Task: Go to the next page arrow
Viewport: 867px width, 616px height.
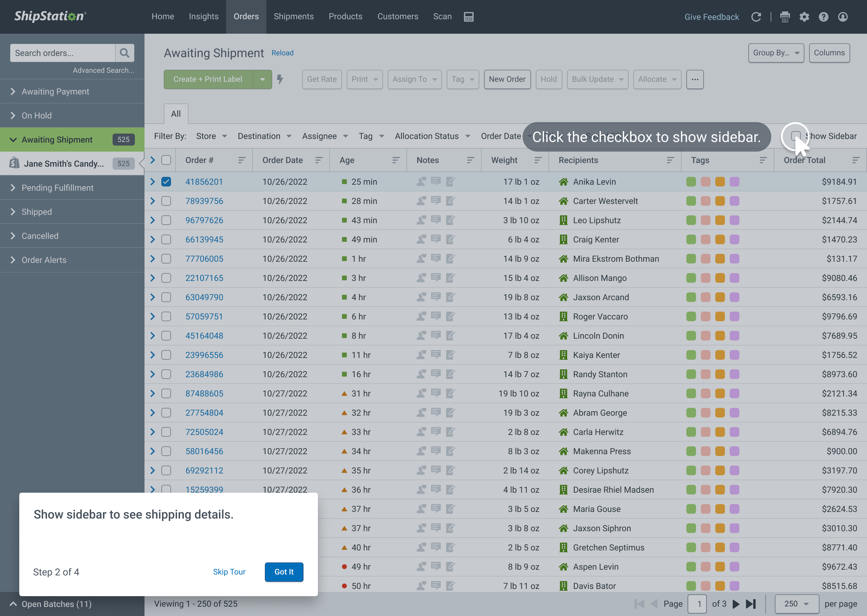Action: (736, 603)
